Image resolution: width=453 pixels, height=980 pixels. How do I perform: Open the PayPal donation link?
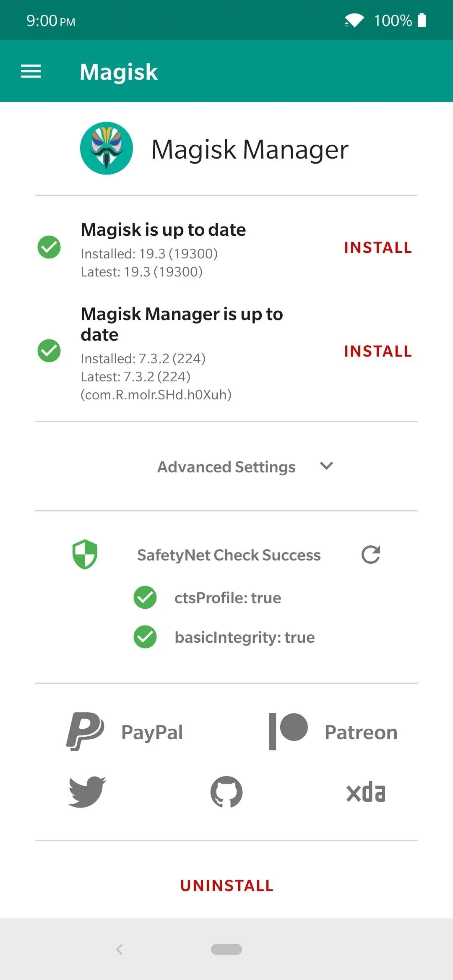click(x=125, y=732)
